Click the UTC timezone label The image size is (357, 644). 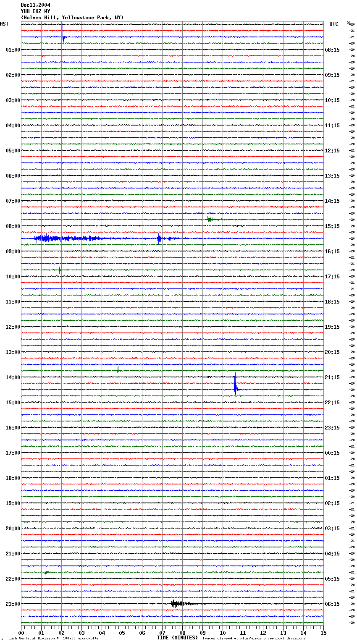pyautogui.click(x=334, y=24)
